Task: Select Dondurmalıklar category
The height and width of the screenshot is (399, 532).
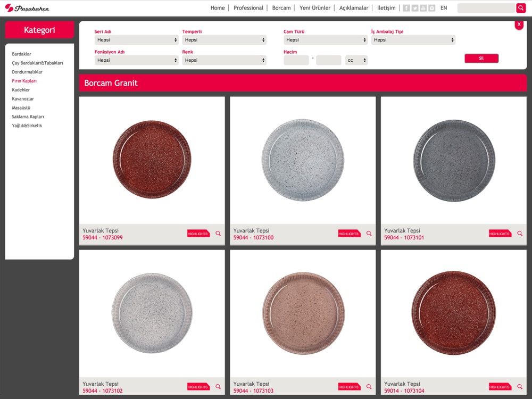Action: click(27, 72)
